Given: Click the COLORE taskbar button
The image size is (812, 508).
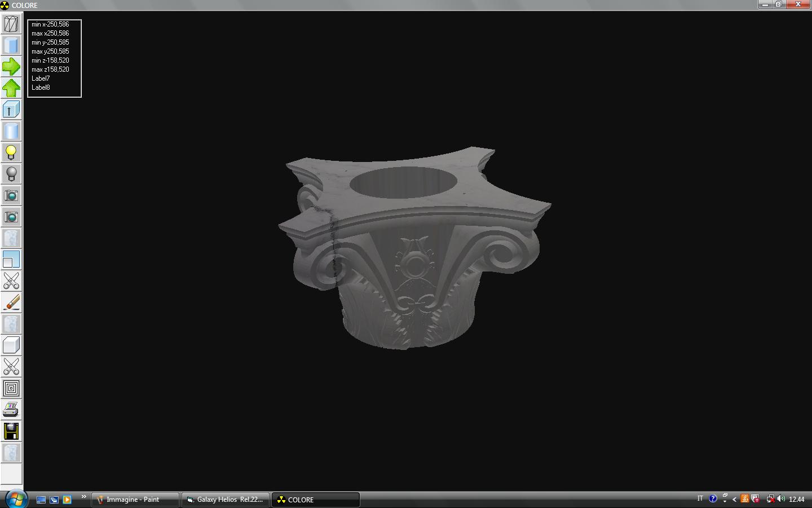Looking at the screenshot, I should pyautogui.click(x=316, y=500).
